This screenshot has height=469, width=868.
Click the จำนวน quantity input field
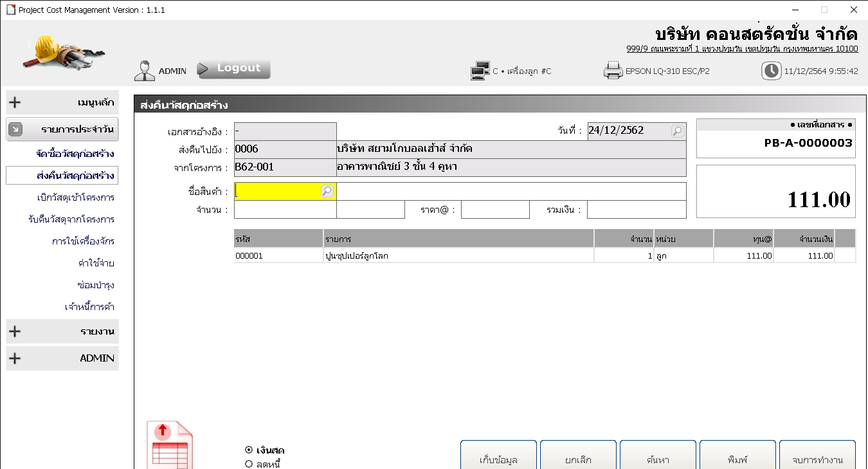pos(285,210)
